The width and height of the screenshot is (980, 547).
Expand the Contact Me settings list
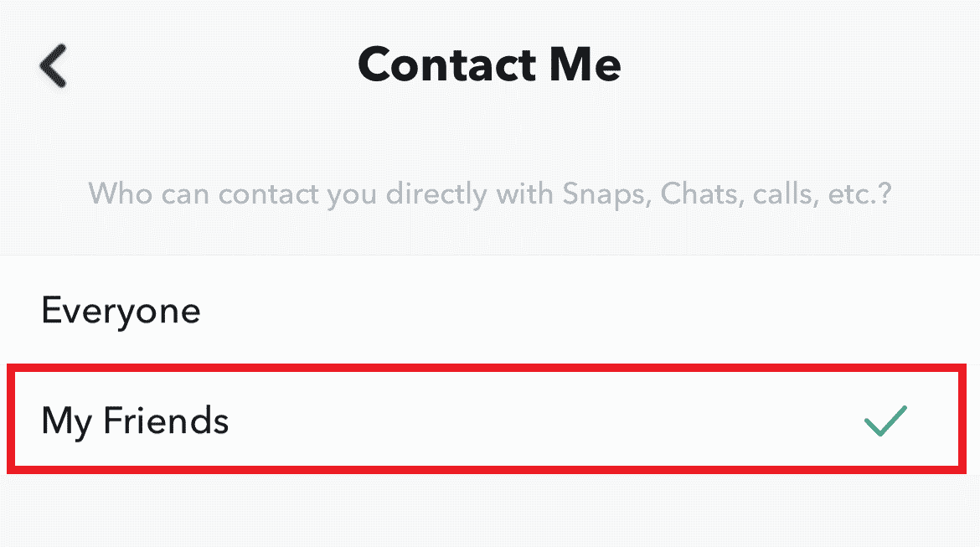coord(490,65)
